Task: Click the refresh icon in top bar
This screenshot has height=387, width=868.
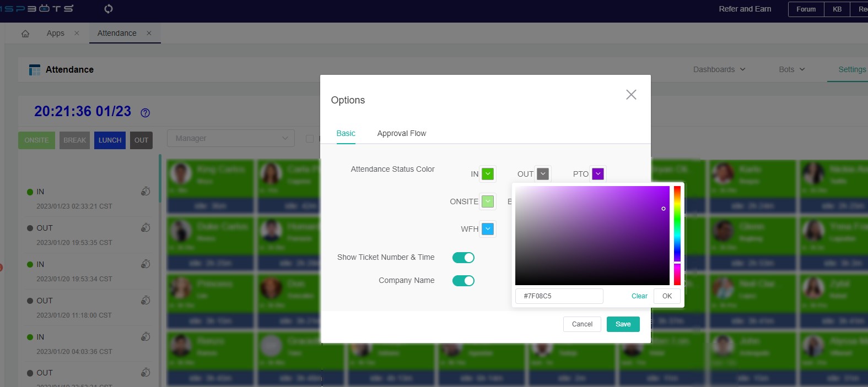Action: [x=109, y=9]
